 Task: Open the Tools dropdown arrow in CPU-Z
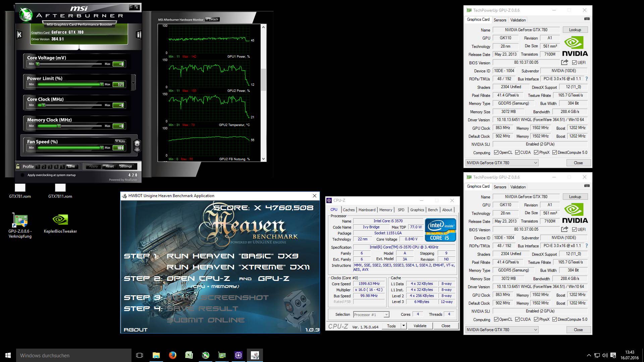point(404,325)
